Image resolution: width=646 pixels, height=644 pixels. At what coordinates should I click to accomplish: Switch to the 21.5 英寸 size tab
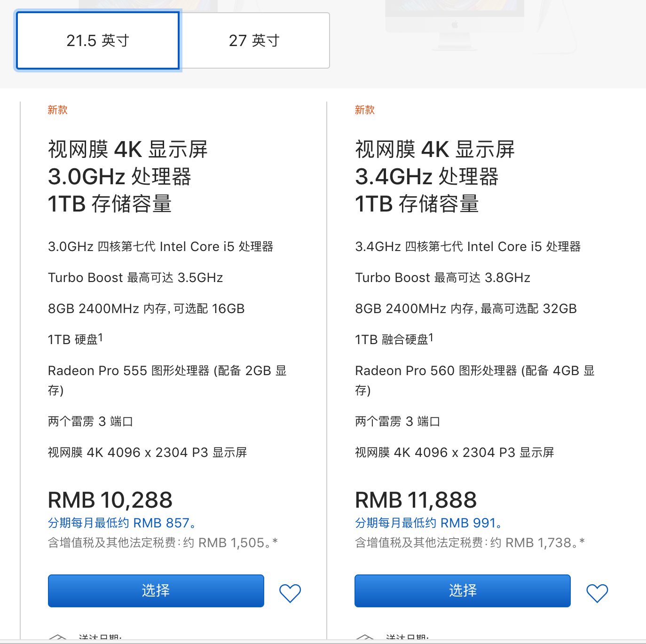(x=98, y=41)
